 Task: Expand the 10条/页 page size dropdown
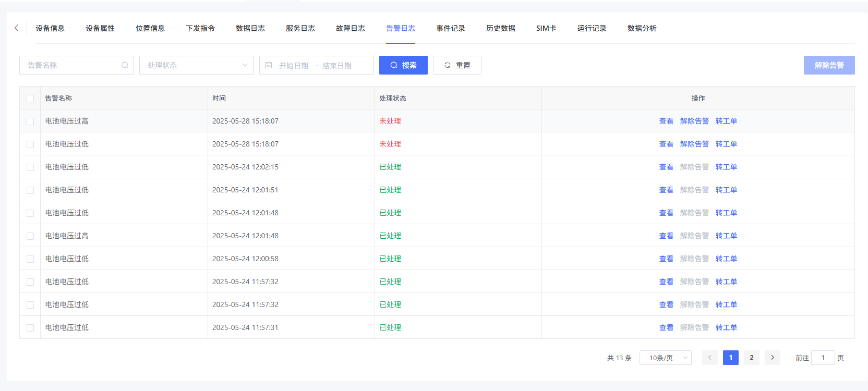[665, 358]
